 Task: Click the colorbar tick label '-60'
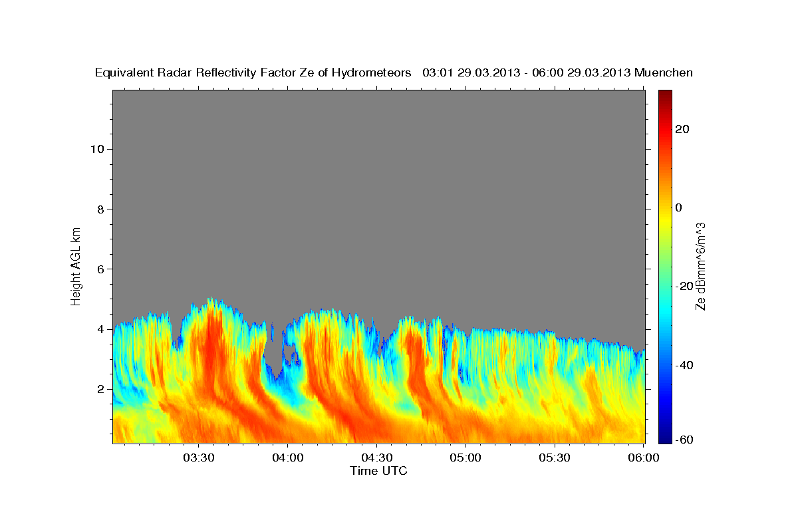(683, 440)
